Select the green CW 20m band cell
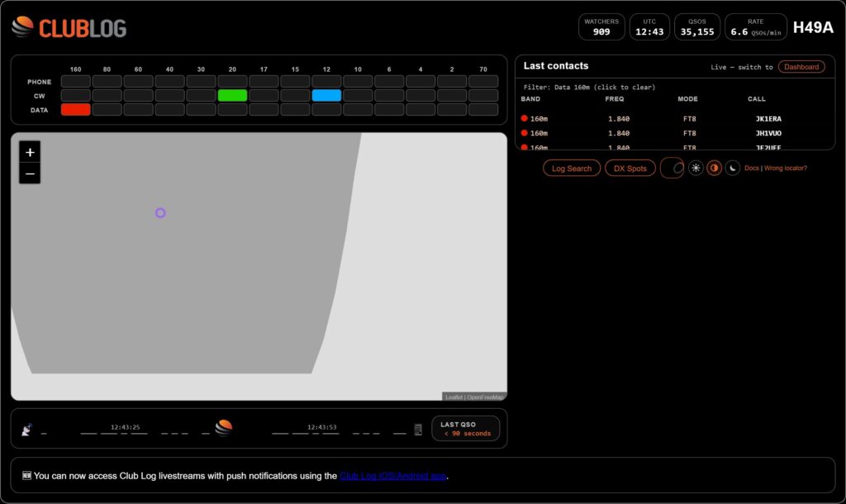Screen dimensions: 846x504 (232, 96)
